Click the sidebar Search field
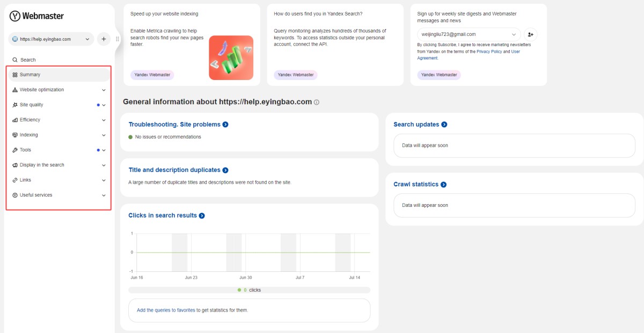The image size is (644, 333). pos(28,60)
